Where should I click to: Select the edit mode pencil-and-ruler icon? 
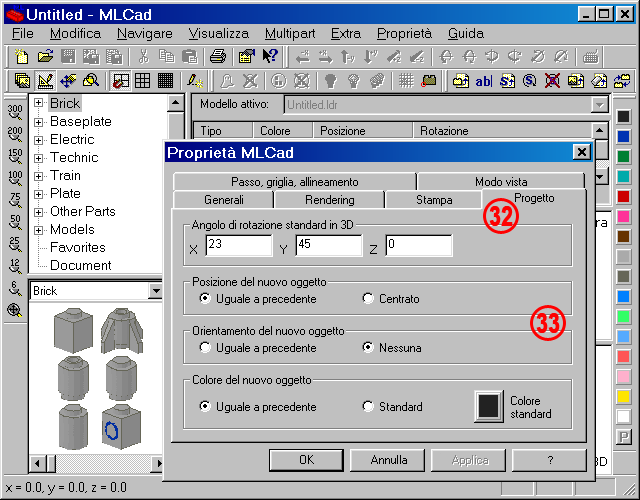click(x=45, y=80)
